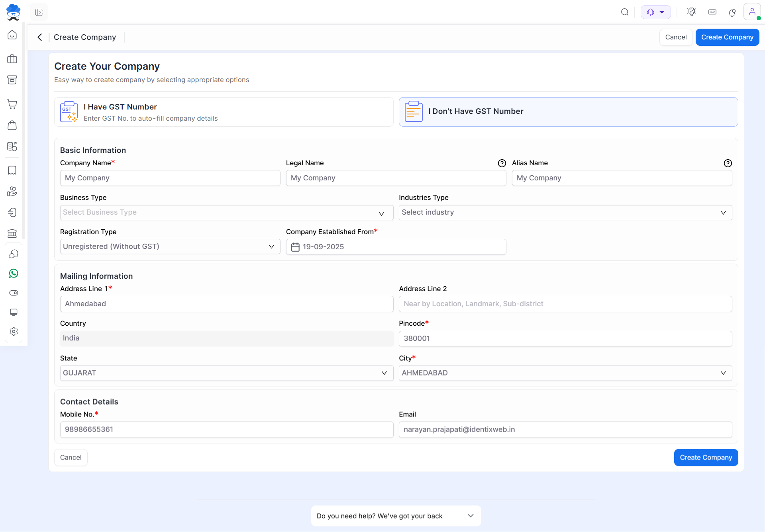
Task: Click the keyboard shortcuts icon
Action: [712, 12]
